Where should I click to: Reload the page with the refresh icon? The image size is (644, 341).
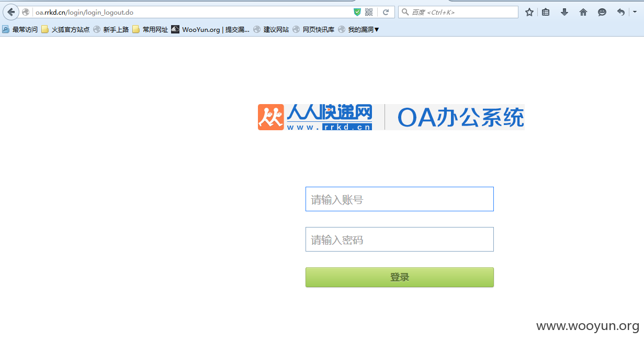[x=386, y=12]
